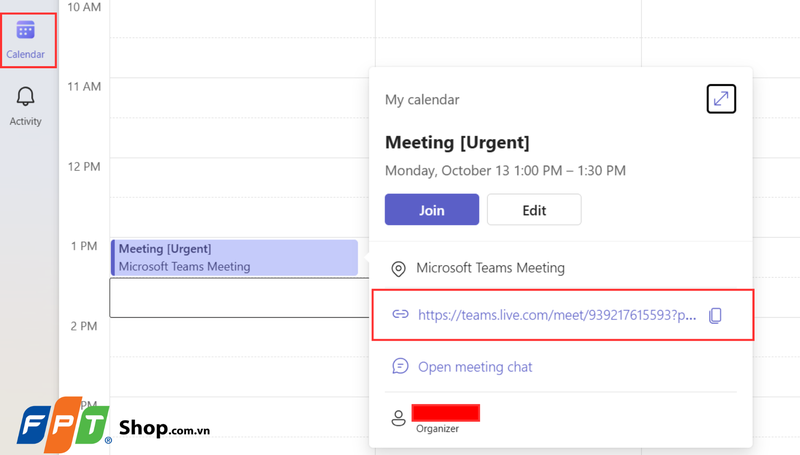Click the 12 PM time label
800x455 pixels.
point(84,167)
